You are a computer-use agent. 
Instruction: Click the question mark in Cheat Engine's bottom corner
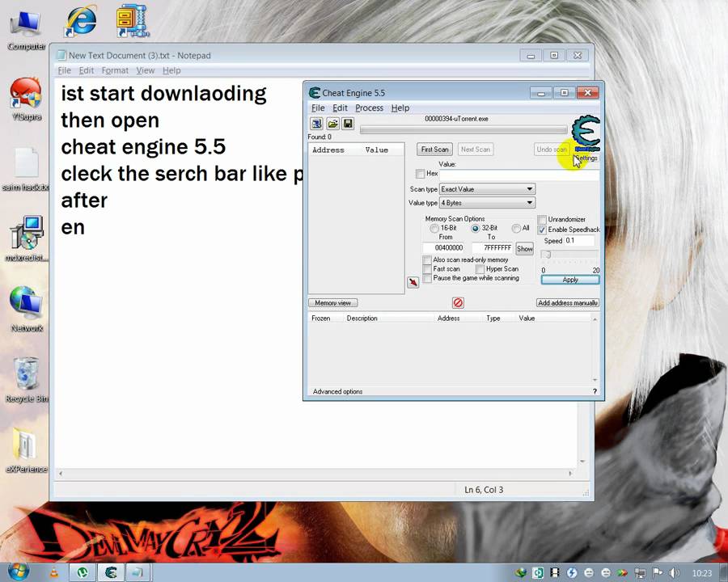click(x=595, y=391)
